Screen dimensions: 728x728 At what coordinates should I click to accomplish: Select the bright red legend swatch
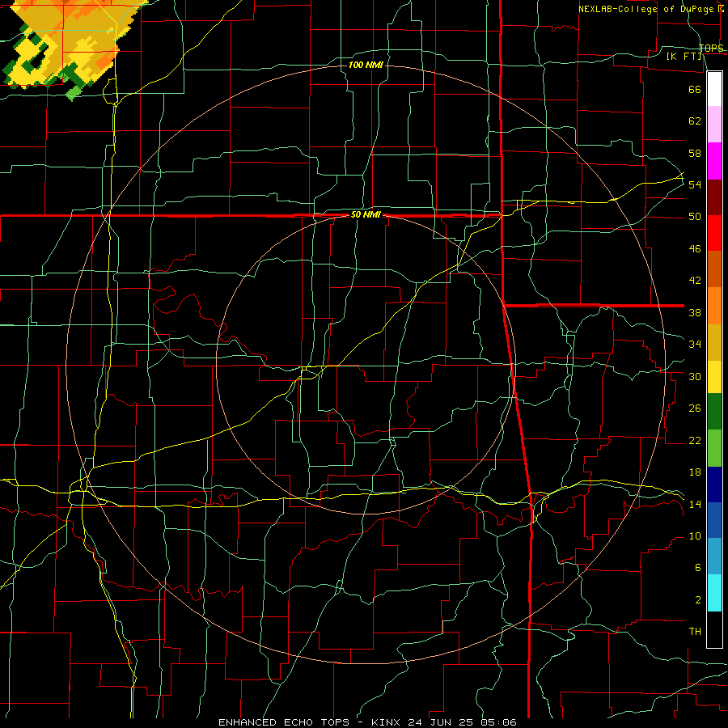coord(714,233)
